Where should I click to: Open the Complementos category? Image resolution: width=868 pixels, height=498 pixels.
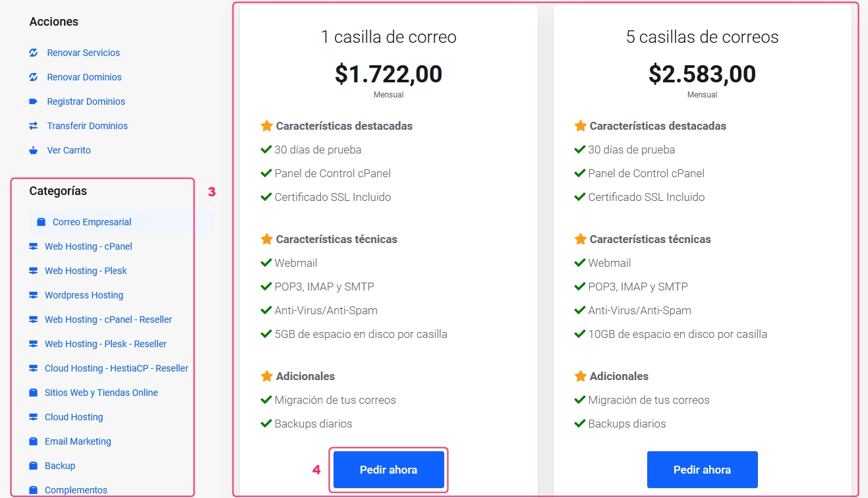(76, 490)
